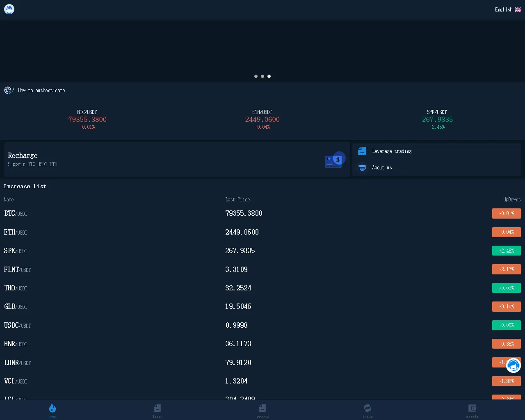Open the SPK/USDT ticker card
The width and height of the screenshot is (525, 420).
pos(437,119)
